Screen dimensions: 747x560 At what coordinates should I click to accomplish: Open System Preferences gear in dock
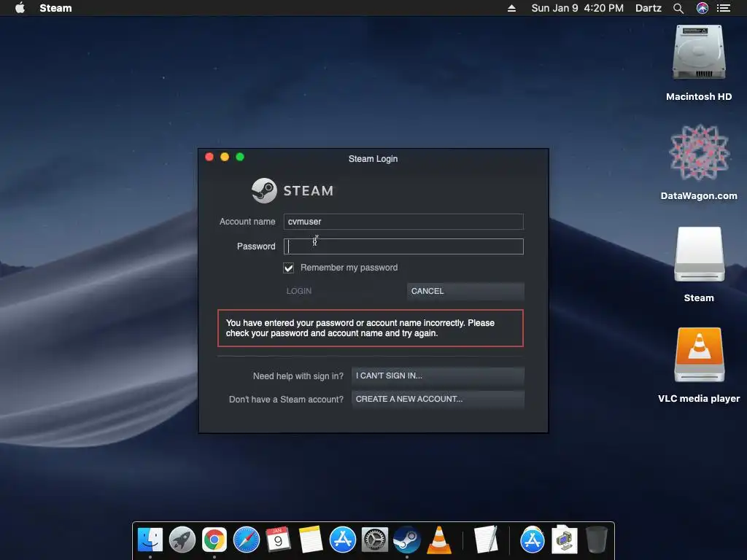point(374,540)
